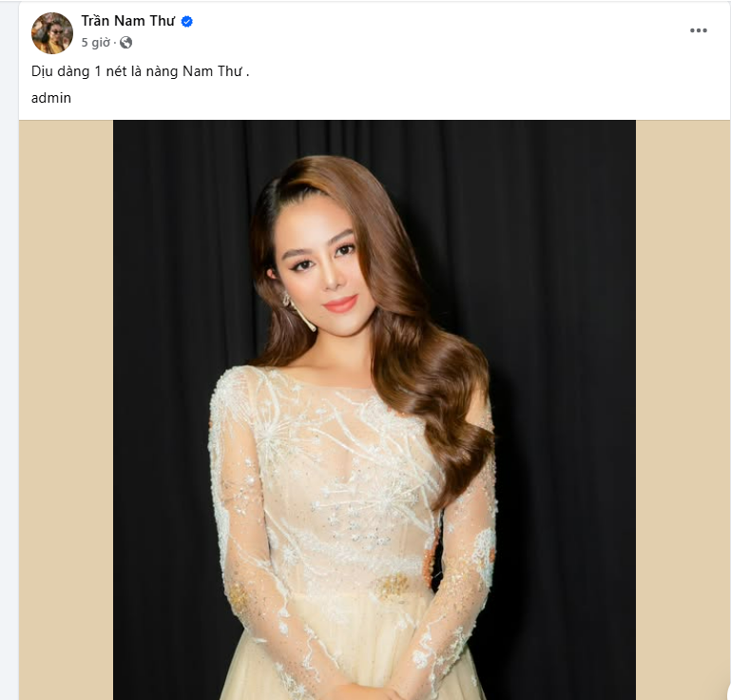Click the right beige margin of the photo
The height and width of the screenshot is (700, 731).
(x=683, y=409)
